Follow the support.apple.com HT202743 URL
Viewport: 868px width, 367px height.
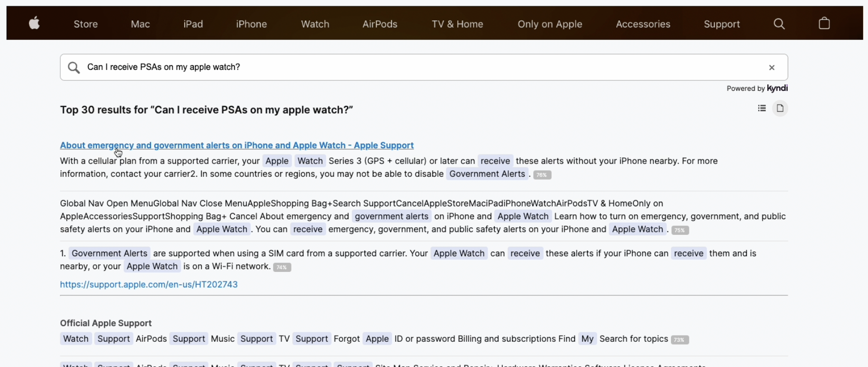tap(149, 284)
